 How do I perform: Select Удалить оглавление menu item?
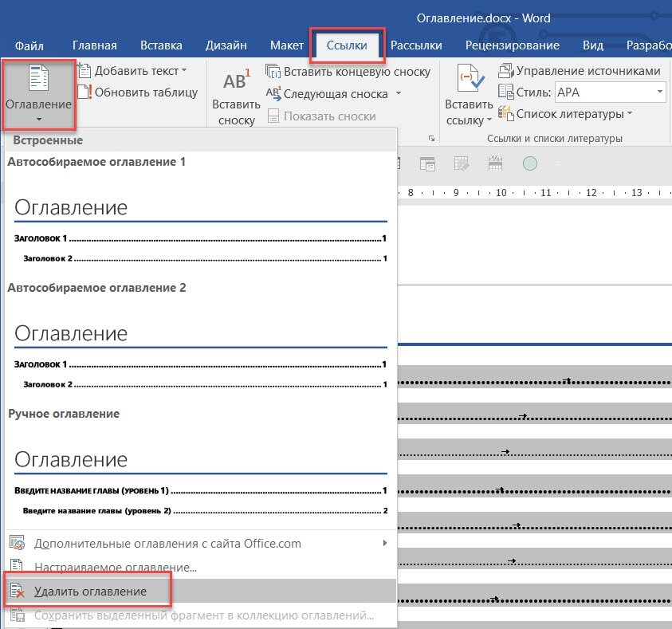201,591
